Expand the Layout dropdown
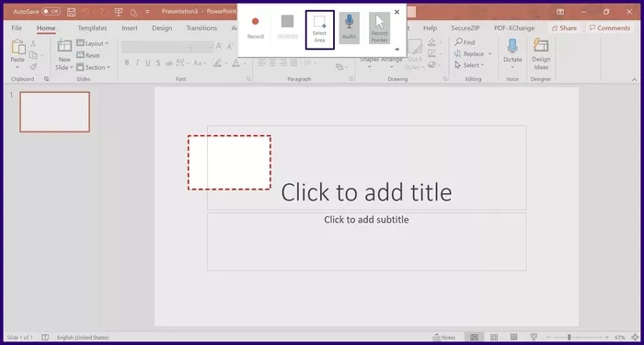This screenshot has height=345, width=644. click(x=107, y=43)
